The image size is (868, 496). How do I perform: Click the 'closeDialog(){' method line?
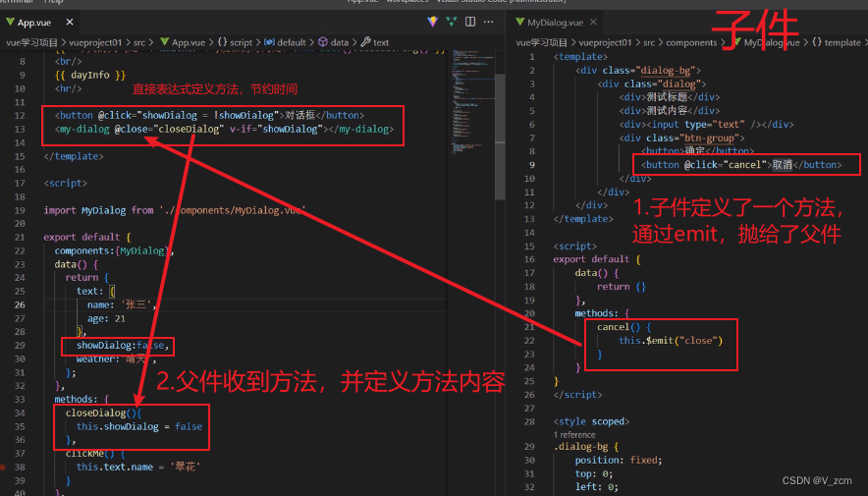click(x=103, y=413)
